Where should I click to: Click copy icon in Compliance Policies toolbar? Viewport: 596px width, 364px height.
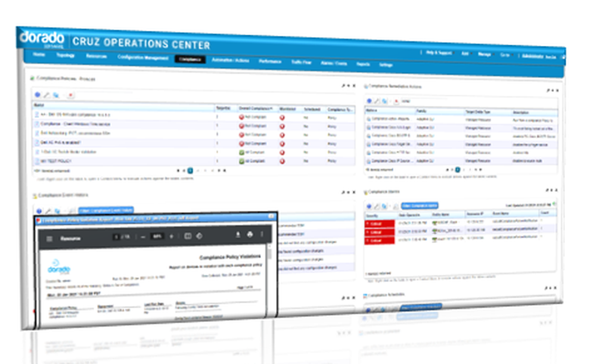coord(56,95)
